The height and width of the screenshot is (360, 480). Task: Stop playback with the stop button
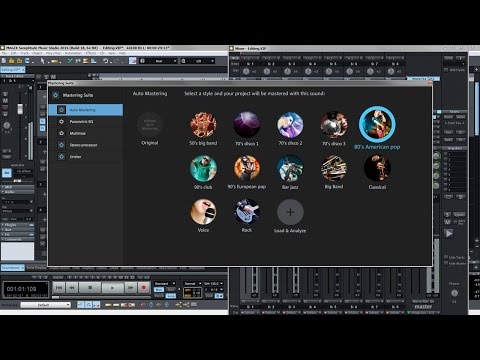pos(90,287)
